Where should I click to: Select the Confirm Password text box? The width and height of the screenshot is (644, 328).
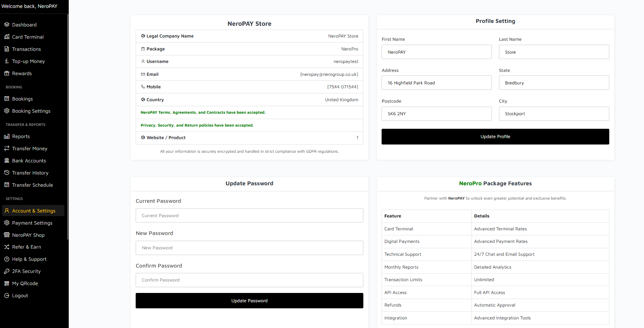click(249, 280)
